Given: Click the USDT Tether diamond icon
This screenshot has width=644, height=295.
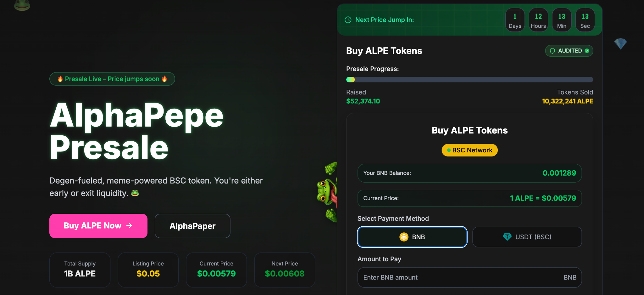Looking at the screenshot, I should coord(507,237).
